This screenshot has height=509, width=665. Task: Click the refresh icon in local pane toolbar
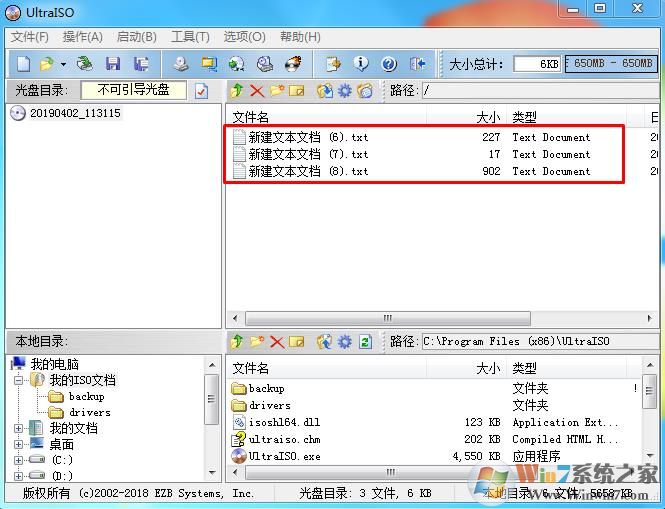pyautogui.click(x=365, y=342)
